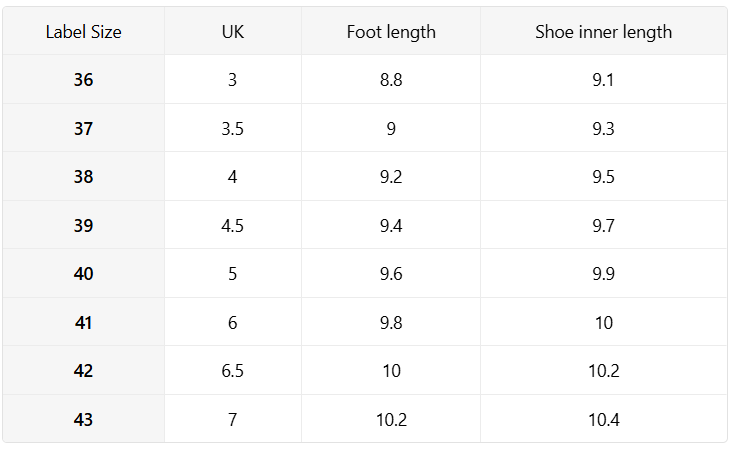Select label size 40 cell
730x449 pixels.
(x=83, y=273)
